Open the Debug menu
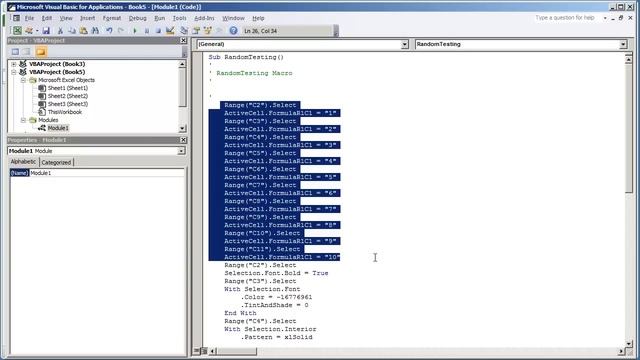This screenshot has height=360, width=640. click(x=138, y=18)
